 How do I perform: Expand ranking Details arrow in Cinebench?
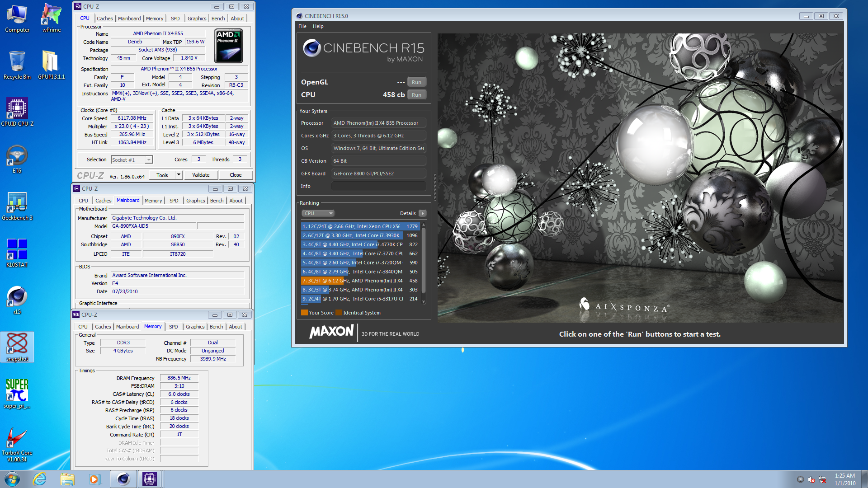point(422,213)
